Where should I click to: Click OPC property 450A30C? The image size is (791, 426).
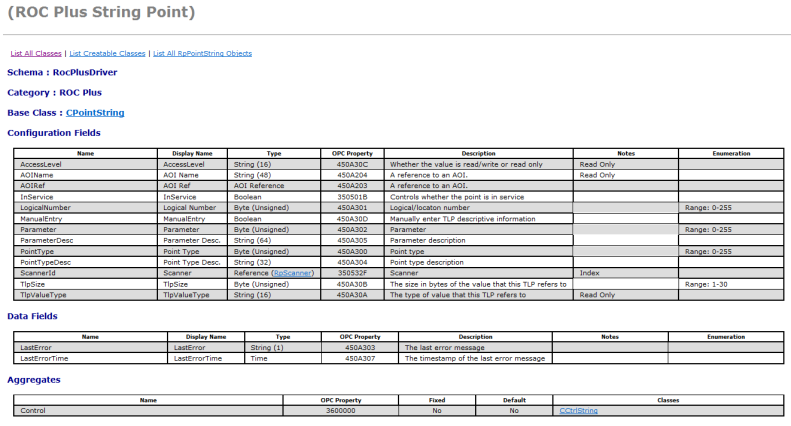point(352,165)
